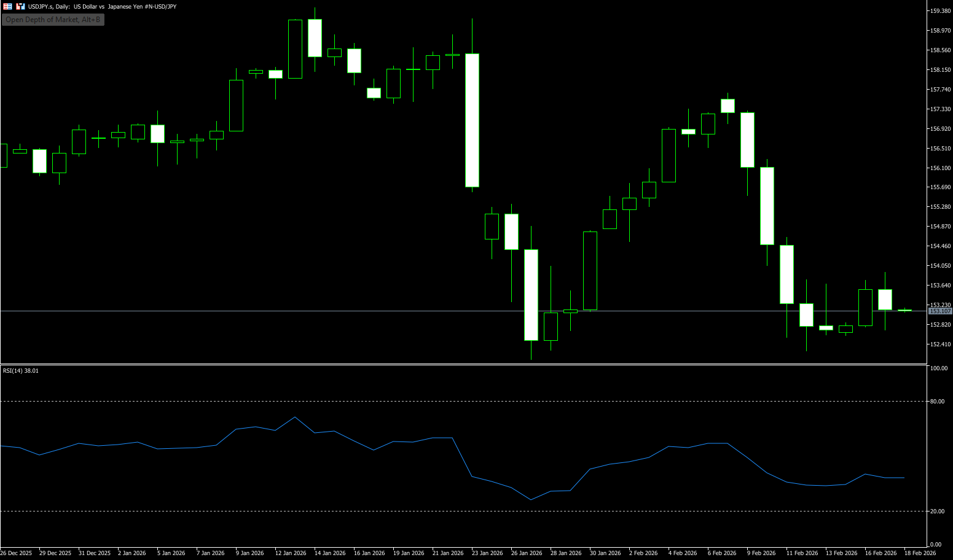Viewport: 953px width, 560px height.
Task: Open the One Click Trading panel icon
Action: (7, 6)
